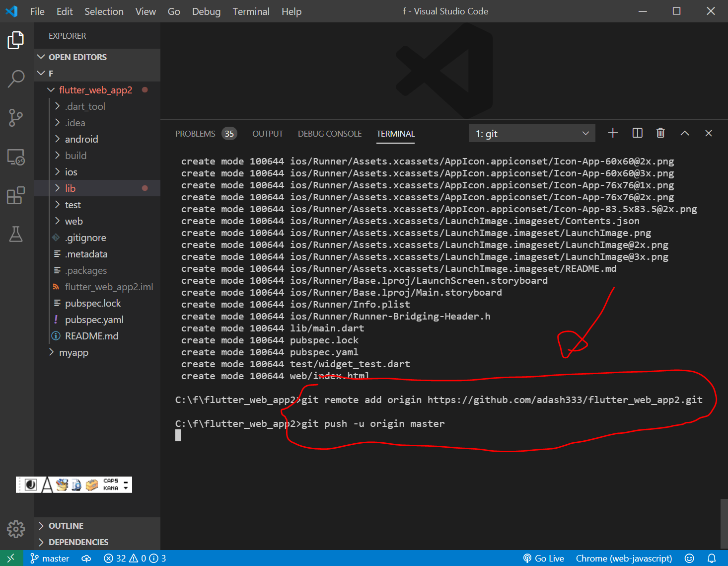The width and height of the screenshot is (728, 566).
Task: Open the Source Control view
Action: pos(16,118)
